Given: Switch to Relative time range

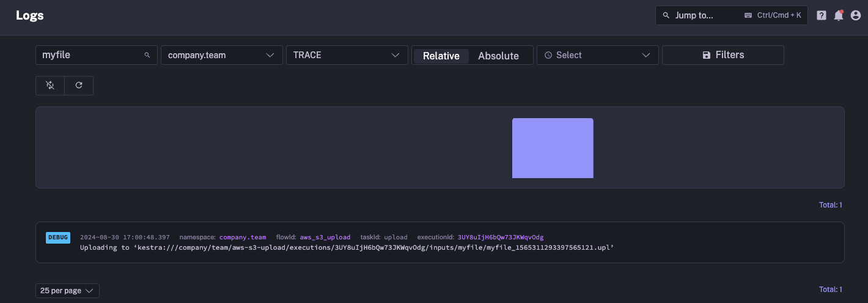Looking at the screenshot, I should tap(441, 56).
